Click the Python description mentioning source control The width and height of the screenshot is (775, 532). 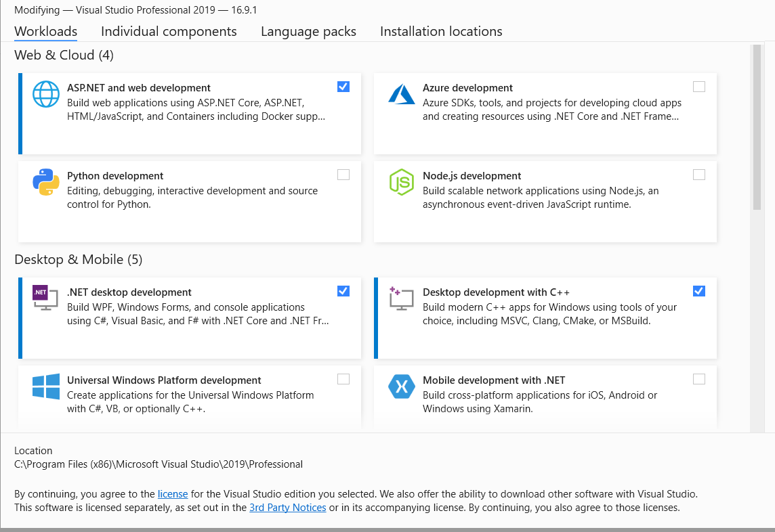click(x=192, y=198)
